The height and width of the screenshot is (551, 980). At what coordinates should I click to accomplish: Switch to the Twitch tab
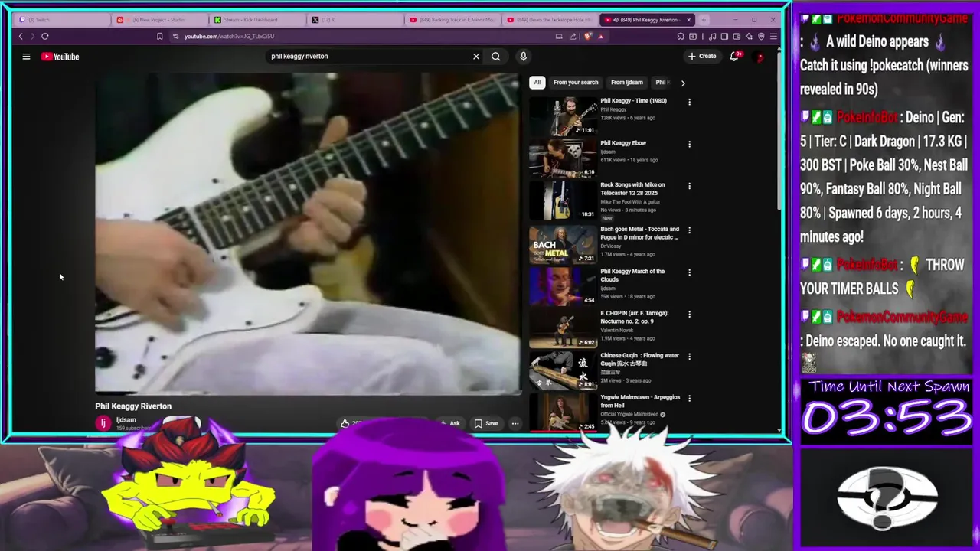[61, 20]
